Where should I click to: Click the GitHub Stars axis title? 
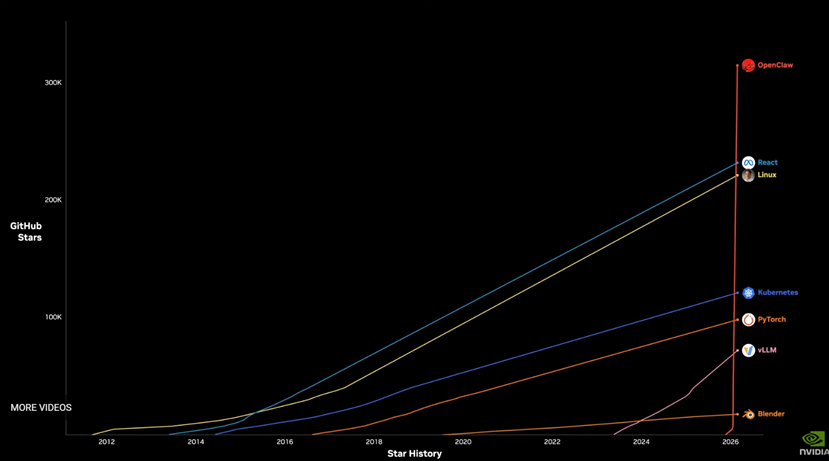point(26,232)
